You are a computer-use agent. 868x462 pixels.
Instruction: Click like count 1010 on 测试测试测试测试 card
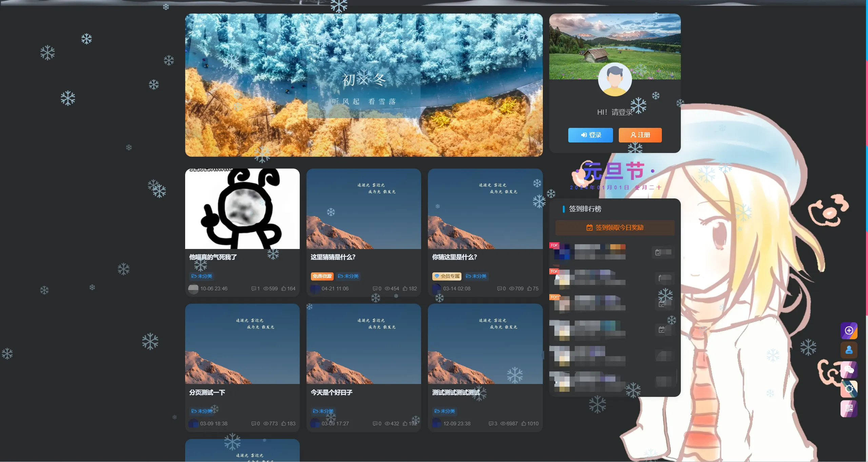[530, 424]
